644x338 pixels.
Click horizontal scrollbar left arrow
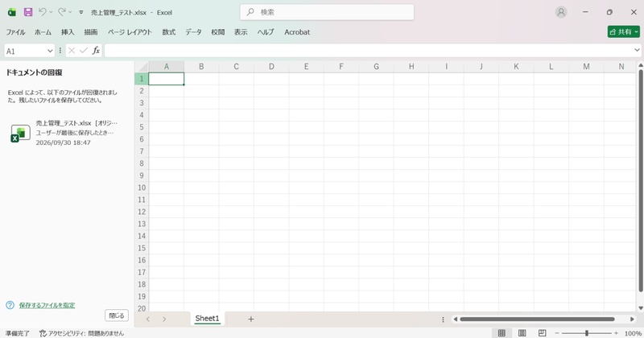[x=455, y=319]
